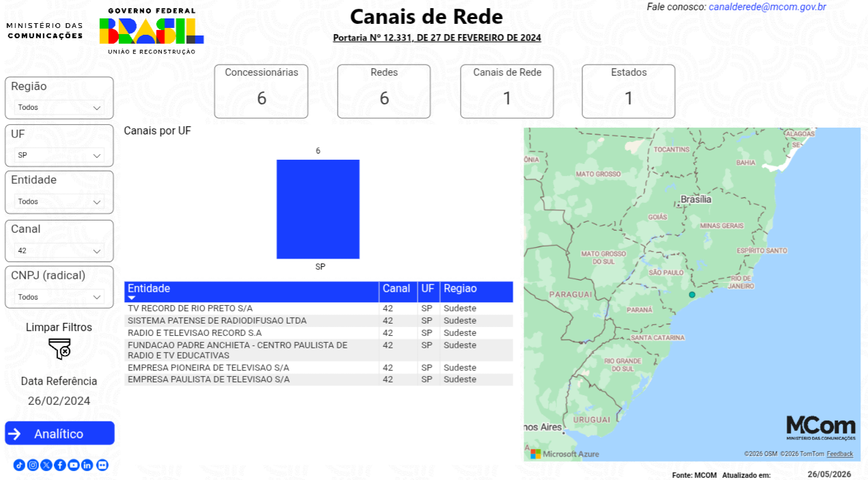Click the Brasília label on the map
868x480 pixels.
coord(696,199)
